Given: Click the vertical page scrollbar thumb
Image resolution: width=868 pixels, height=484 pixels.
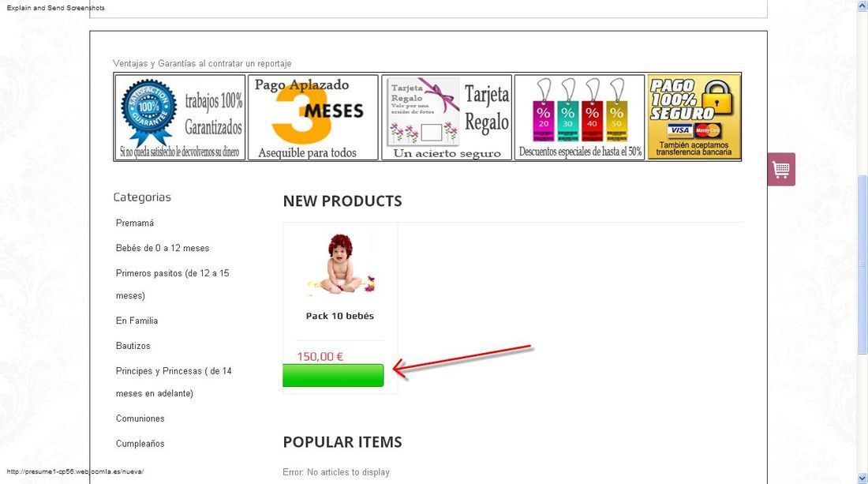Looking at the screenshot, I should point(862,264).
